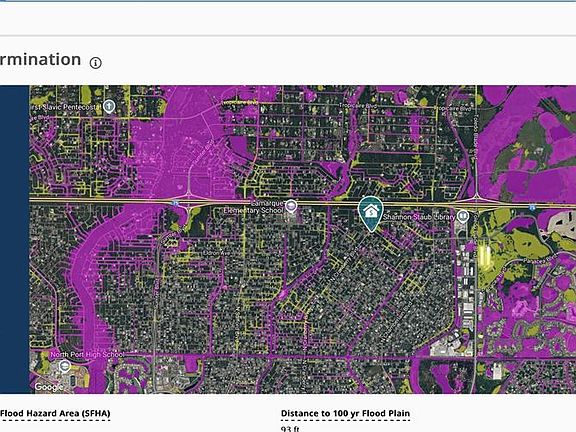Select the First Slavic Pentecostal church marker
Screen dimensions: 576x432
[x=109, y=107]
